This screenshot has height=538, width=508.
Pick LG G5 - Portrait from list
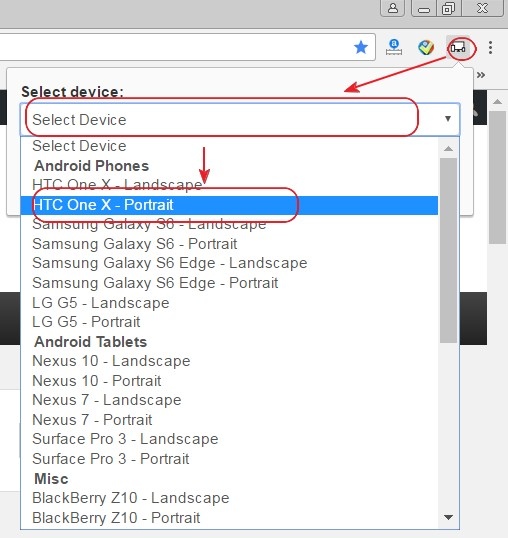[229, 322]
